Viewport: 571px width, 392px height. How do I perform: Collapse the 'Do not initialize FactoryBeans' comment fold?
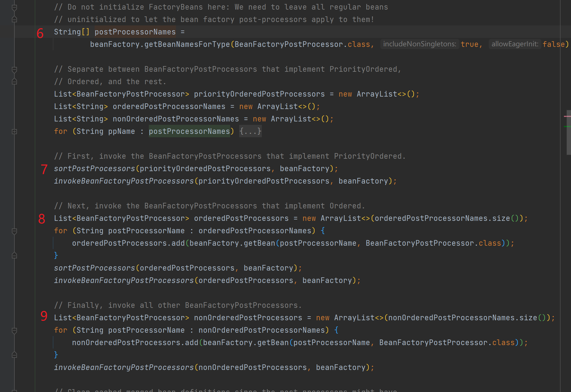click(x=14, y=8)
